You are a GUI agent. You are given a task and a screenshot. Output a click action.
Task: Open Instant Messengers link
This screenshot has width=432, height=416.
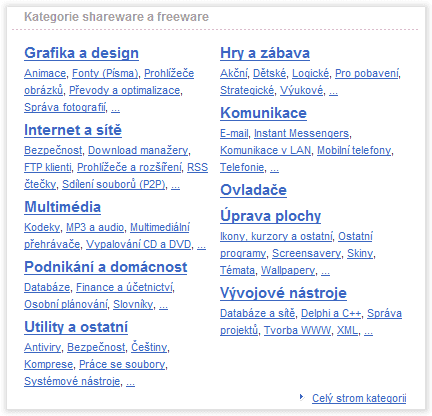(x=302, y=133)
